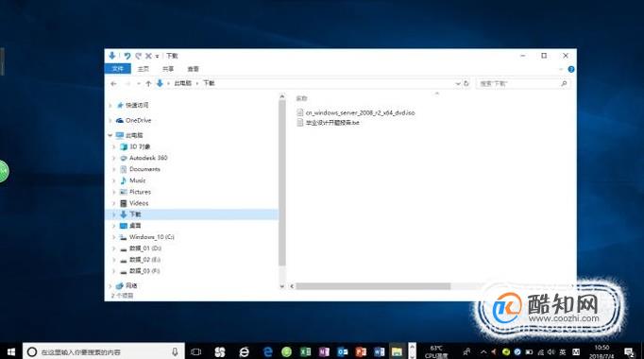Click the Undo icon in quick access toolbar
This screenshot has height=359, width=644.
point(127,56)
